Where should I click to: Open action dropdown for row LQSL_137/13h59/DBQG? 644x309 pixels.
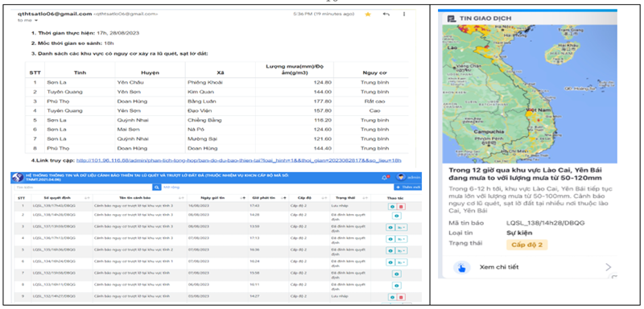(402, 227)
